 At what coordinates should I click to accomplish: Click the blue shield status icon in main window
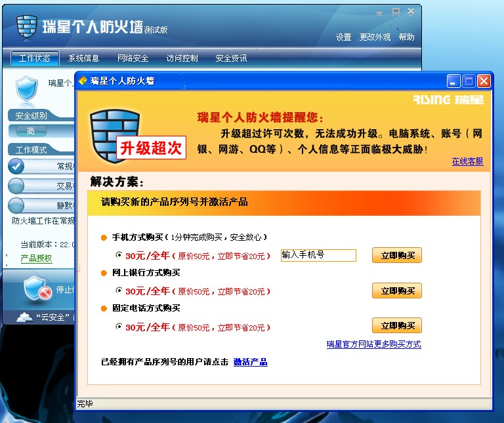(x=26, y=89)
